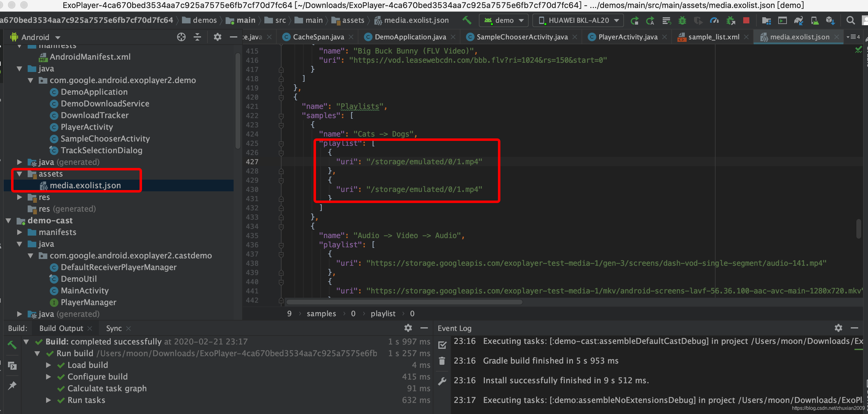The height and width of the screenshot is (414, 868).
Task: Select the DownloadTracker class file
Action: [94, 115]
